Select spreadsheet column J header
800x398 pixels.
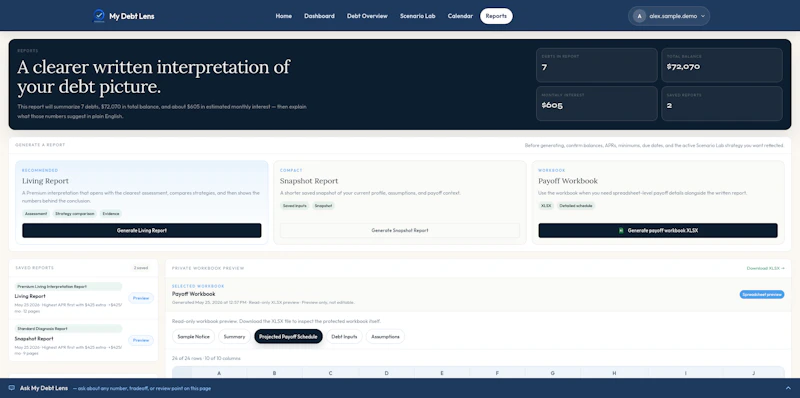coord(754,374)
